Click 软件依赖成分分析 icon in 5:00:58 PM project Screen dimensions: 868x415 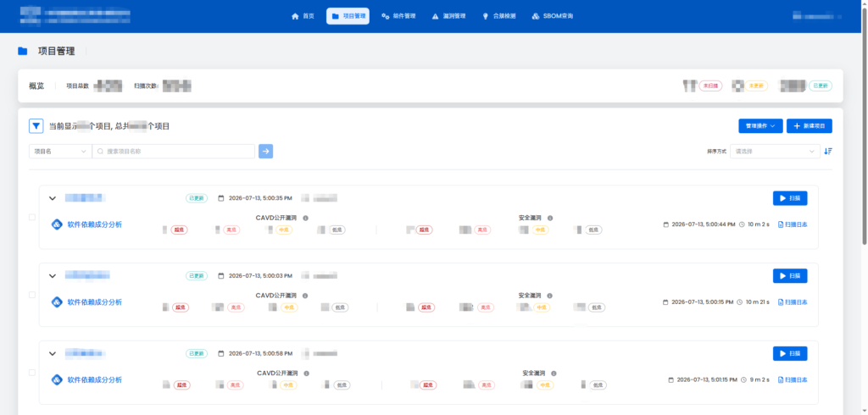tap(57, 379)
